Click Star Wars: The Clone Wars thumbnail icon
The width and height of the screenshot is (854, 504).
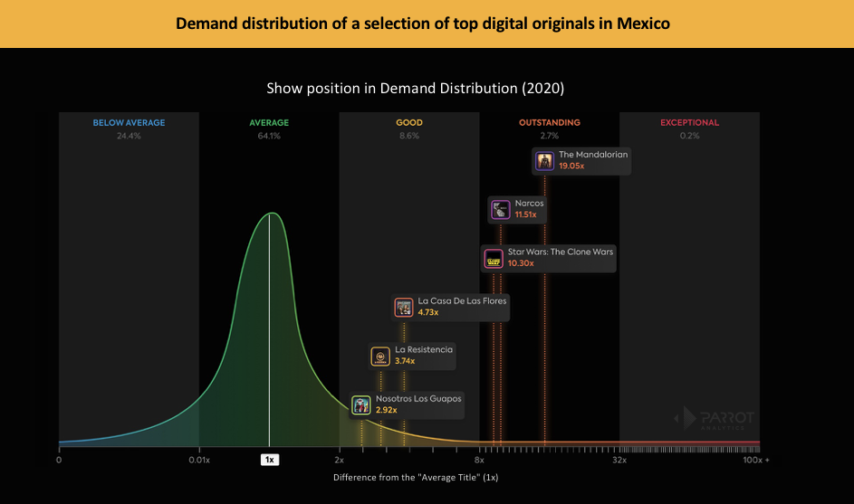coord(494,259)
